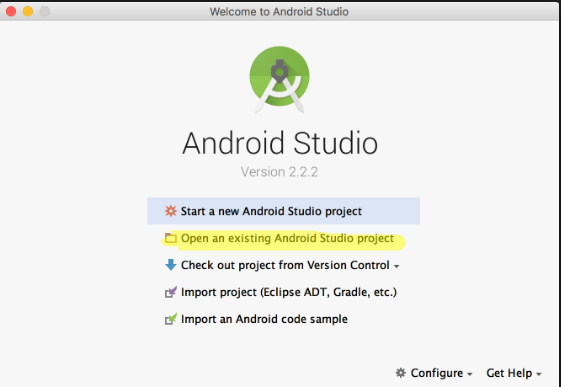The image size is (561, 387).
Task: Click the Welcome to Android Studio window title
Action: click(x=279, y=11)
